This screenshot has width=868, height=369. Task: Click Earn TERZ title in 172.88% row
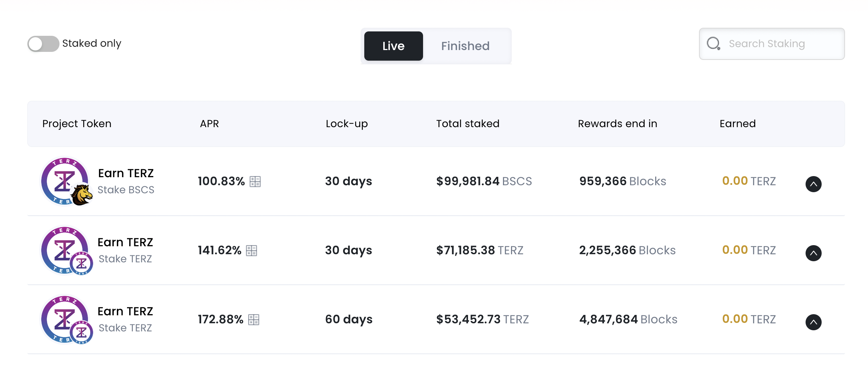click(125, 311)
